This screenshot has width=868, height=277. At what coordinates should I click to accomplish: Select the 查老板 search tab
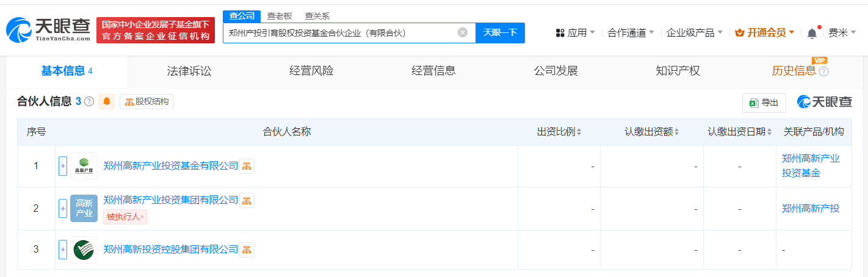point(280,16)
